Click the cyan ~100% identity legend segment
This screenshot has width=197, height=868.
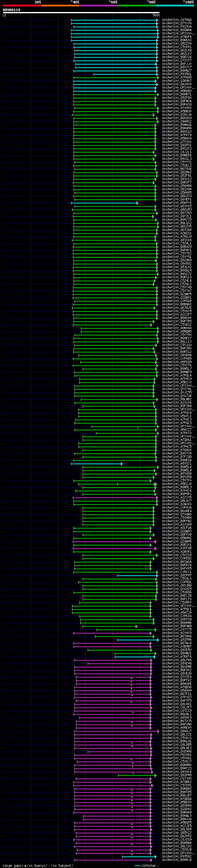pos(175,6)
